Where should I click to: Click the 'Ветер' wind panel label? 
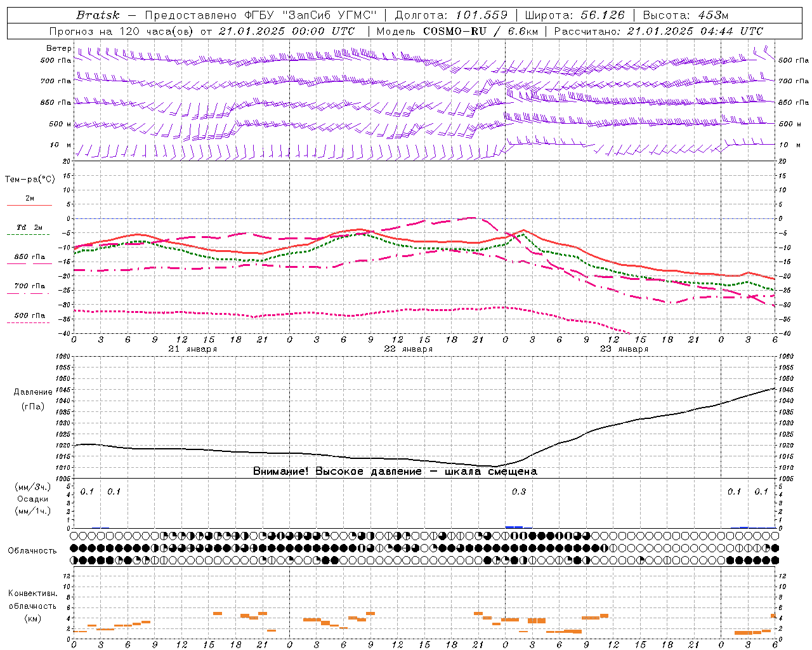[x=58, y=48]
